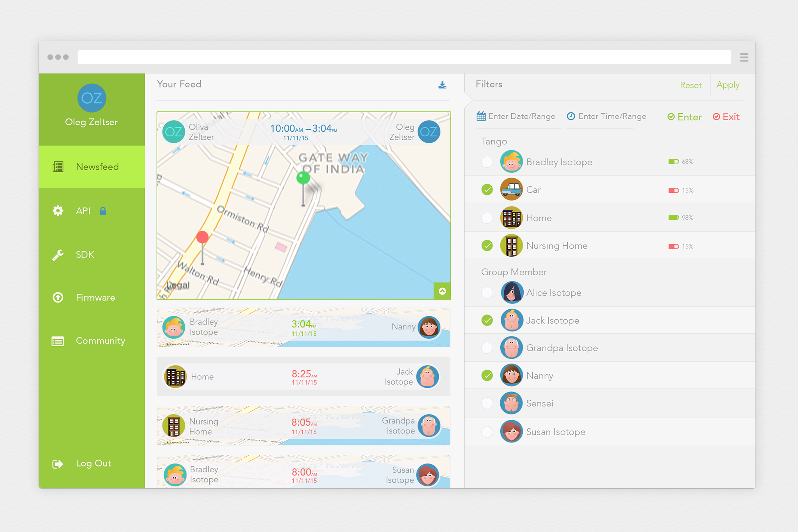Viewport: 798px width, 532px height.
Task: Click the API lock icon
Action: tap(103, 211)
